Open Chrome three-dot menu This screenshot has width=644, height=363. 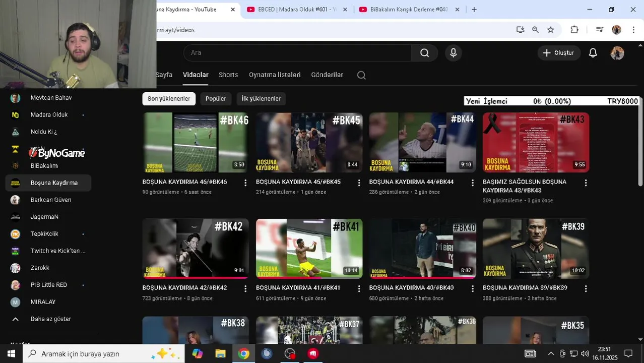[x=633, y=30]
